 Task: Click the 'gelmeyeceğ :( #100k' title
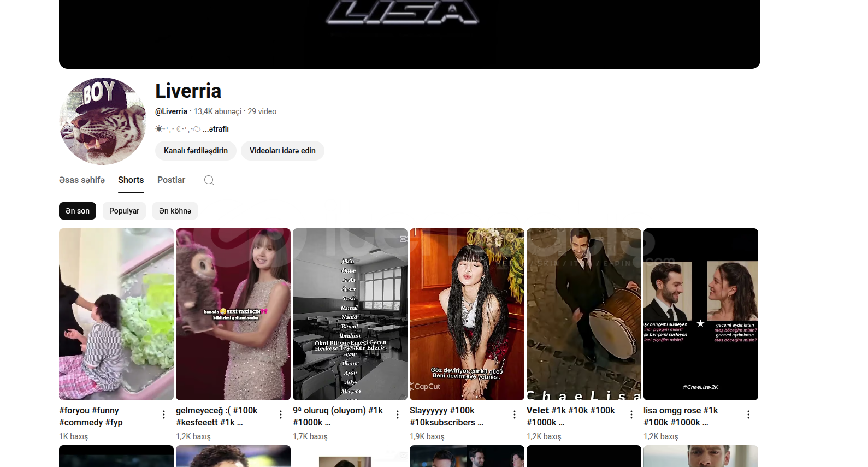point(217,416)
